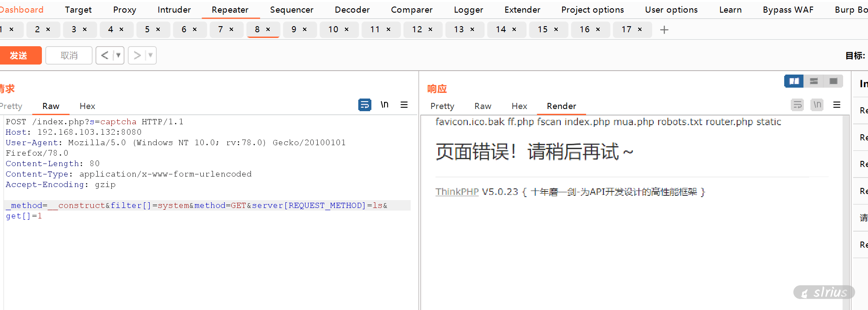Add a new Repeater tab

point(664,30)
